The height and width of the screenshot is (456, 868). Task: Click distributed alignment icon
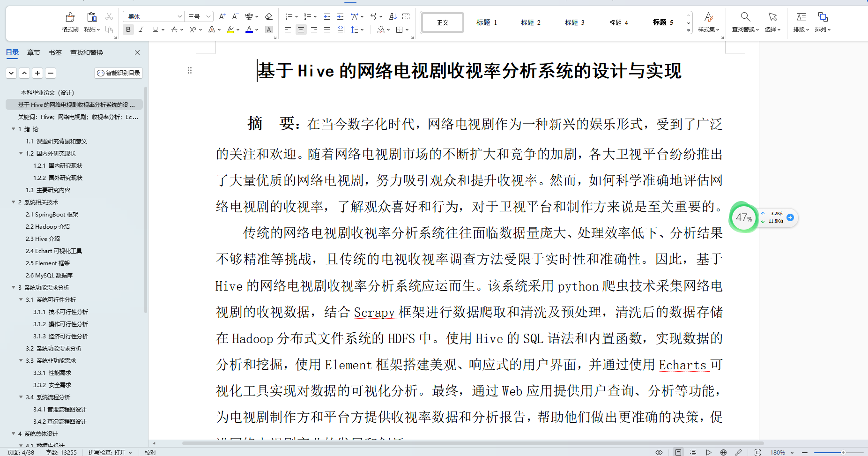(x=341, y=30)
